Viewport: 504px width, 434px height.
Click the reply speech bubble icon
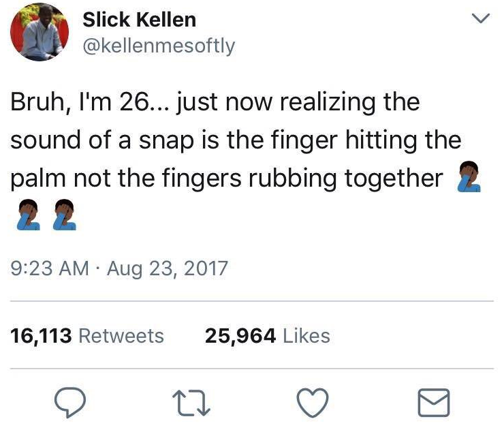point(70,402)
